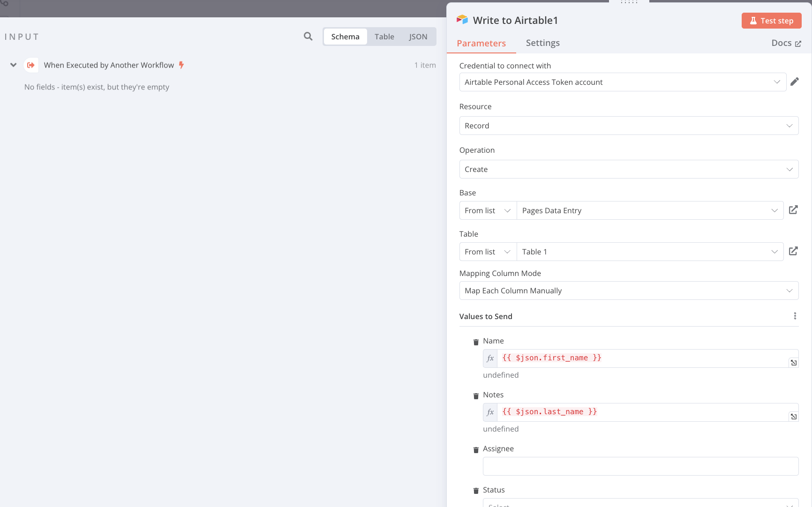This screenshot has height=507, width=812.
Task: Open the Operation dropdown showing Create
Action: click(629, 169)
